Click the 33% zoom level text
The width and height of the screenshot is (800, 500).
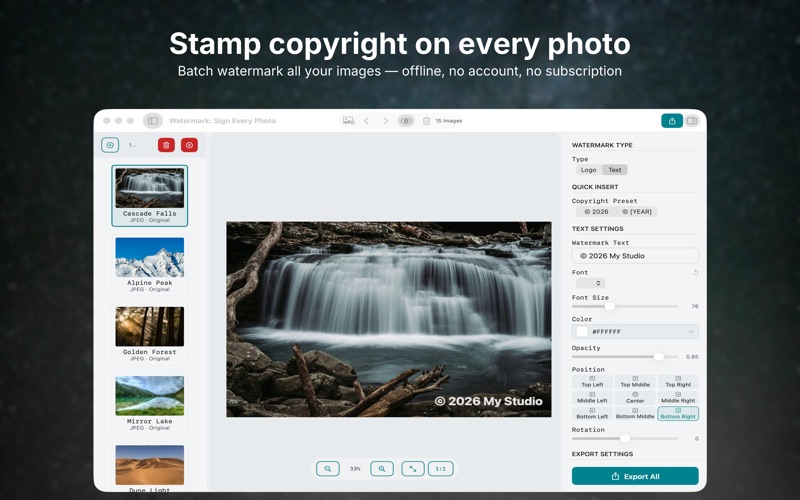pos(355,468)
